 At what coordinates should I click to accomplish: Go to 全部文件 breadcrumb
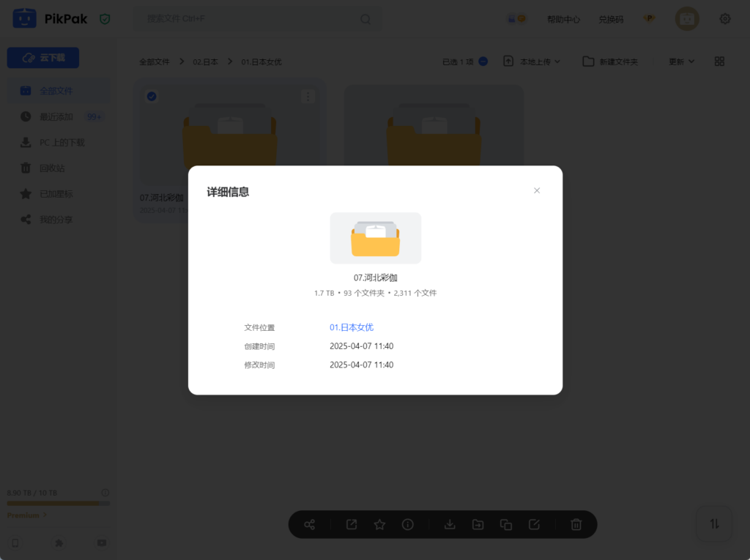click(x=154, y=61)
